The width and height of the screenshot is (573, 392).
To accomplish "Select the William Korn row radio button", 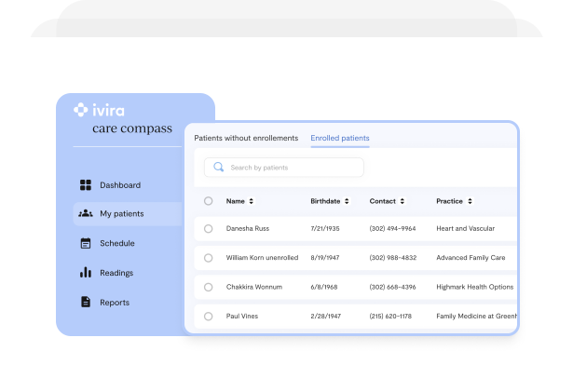I will coord(208,258).
